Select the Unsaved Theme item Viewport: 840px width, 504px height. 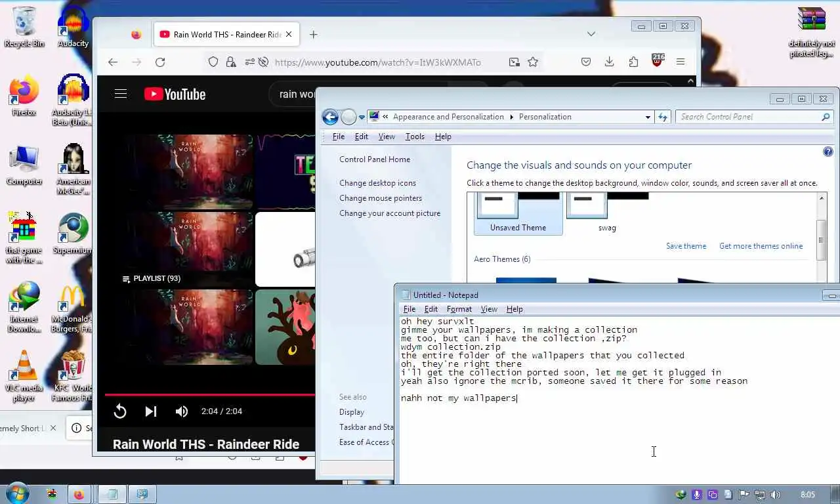(x=518, y=214)
